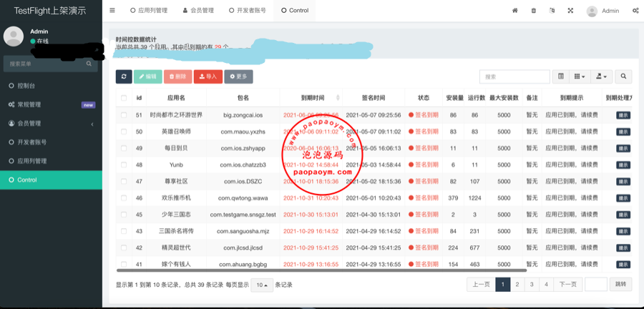This screenshot has height=309, width=644.
Task: Toggle fullscreen with the expand icon
Action: (x=570, y=11)
